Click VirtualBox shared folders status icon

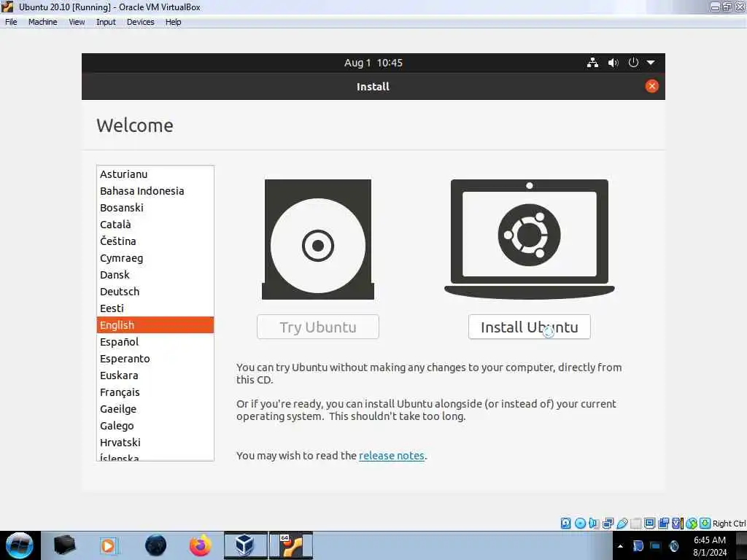[635, 524]
